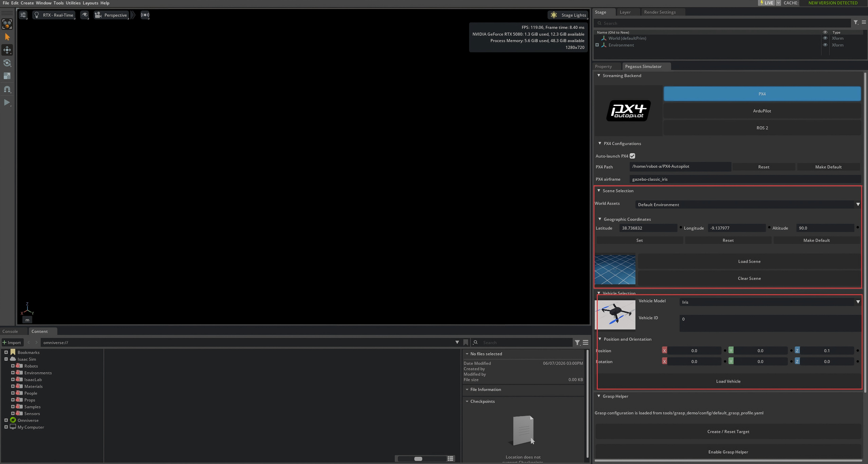Viewport: 868px width, 464px height.
Task: Expand the Environment prim in Stage tree
Action: pyautogui.click(x=597, y=45)
